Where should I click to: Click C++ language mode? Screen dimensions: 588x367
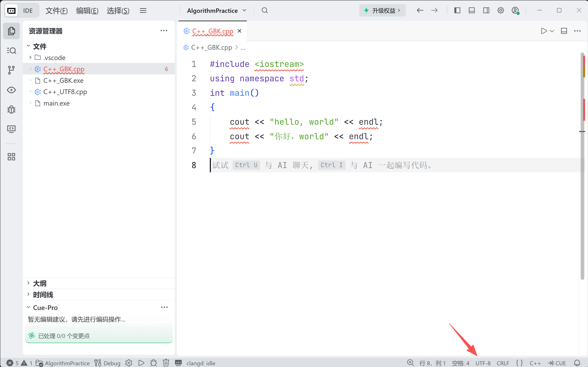(x=535, y=363)
